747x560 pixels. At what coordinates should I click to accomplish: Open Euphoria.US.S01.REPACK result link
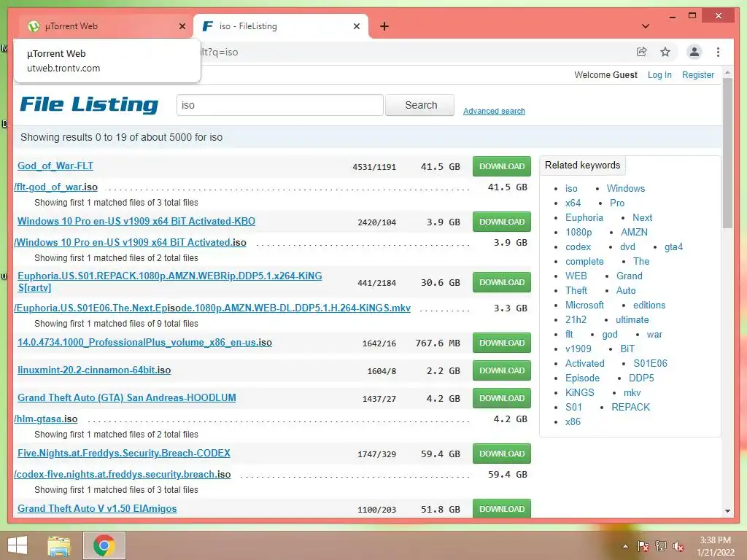click(169, 281)
